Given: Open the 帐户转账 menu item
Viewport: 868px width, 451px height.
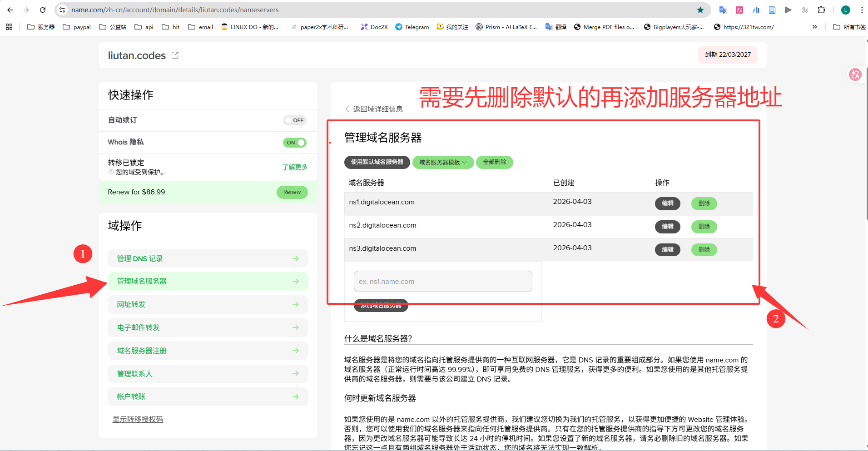Looking at the screenshot, I should (208, 396).
